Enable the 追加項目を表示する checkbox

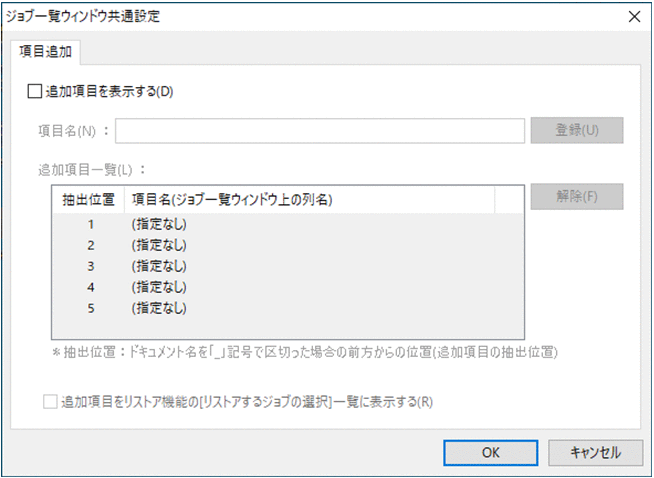click(36, 91)
